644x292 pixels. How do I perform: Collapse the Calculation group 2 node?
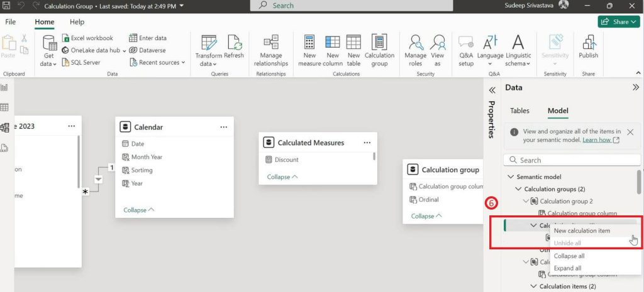click(526, 202)
